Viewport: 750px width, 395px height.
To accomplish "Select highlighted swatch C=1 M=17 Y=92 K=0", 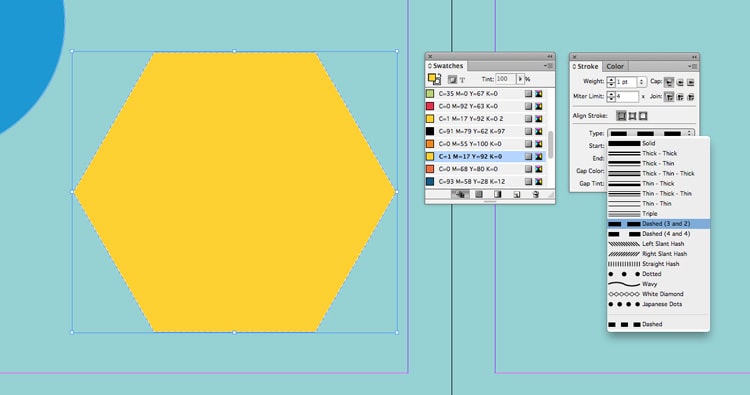I will tap(485, 156).
